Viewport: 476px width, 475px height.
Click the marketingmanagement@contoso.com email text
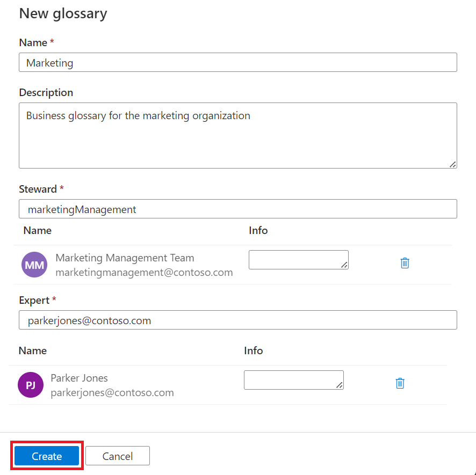[144, 272]
